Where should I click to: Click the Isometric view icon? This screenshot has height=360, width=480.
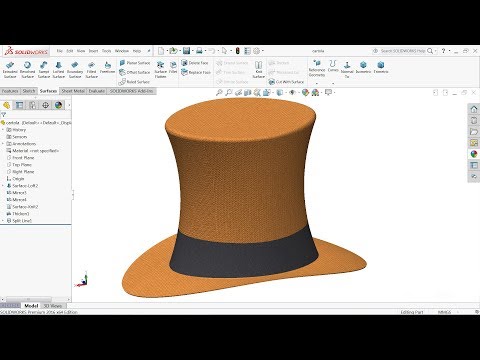tap(363, 67)
